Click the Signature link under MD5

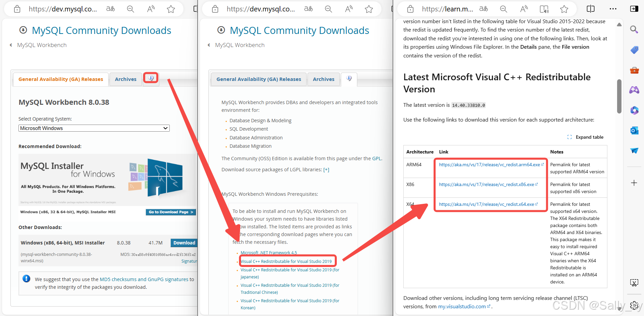click(x=189, y=261)
